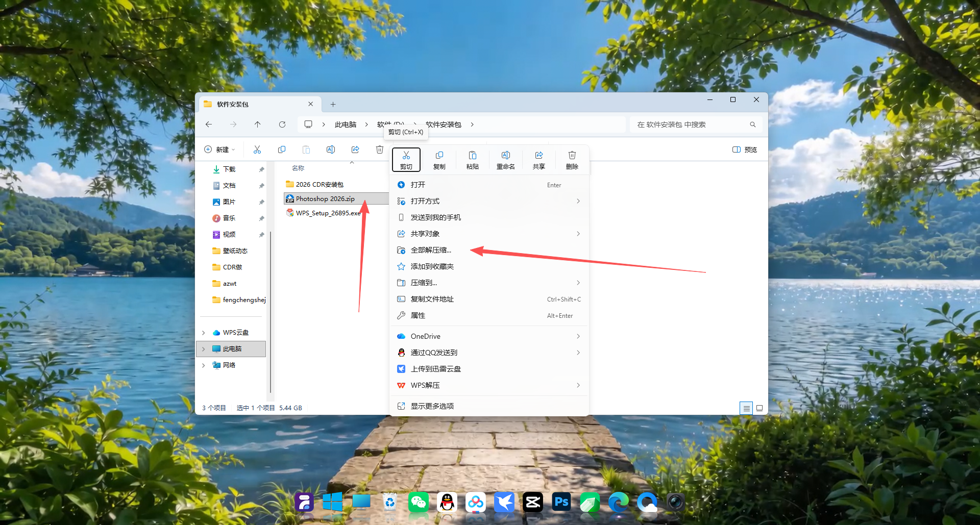Choose 显示更多选项 at the menu bottom
This screenshot has height=525, width=980.
(x=489, y=406)
